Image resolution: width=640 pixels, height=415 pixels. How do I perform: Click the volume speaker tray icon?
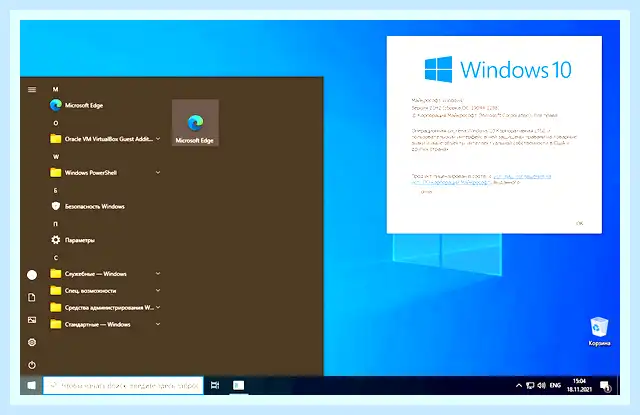[541, 385]
